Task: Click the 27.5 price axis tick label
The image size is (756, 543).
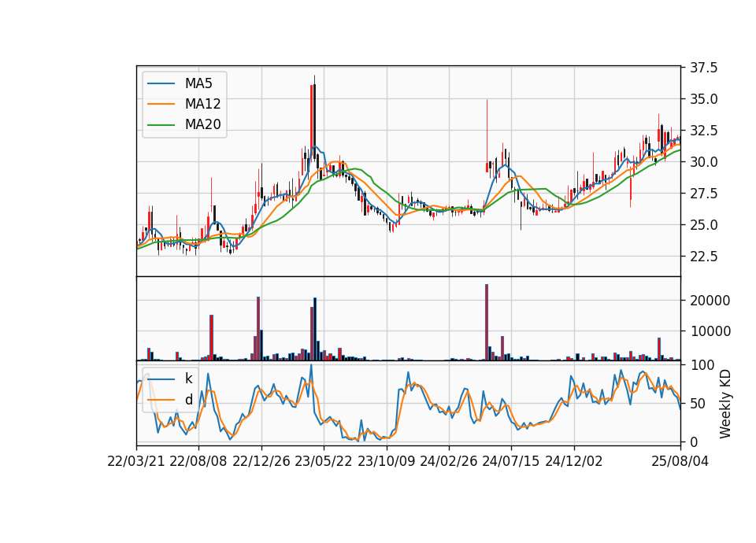Action: pyautogui.click(x=703, y=194)
